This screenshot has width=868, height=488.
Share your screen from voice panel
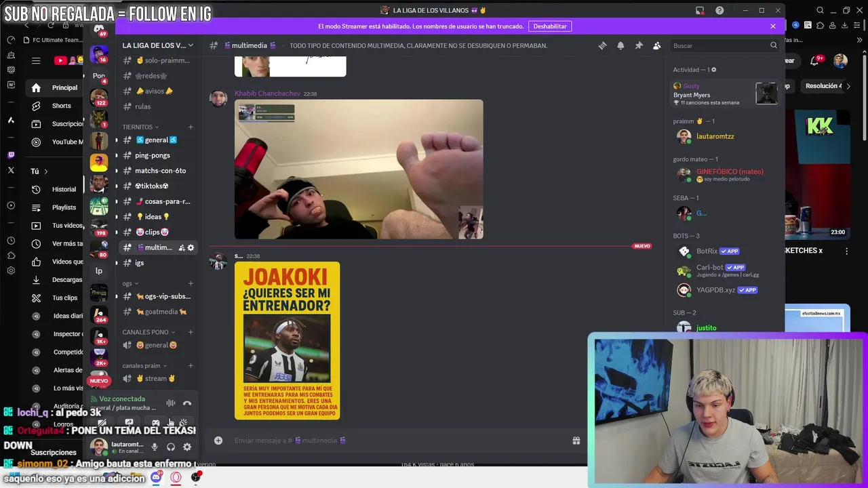[129, 423]
